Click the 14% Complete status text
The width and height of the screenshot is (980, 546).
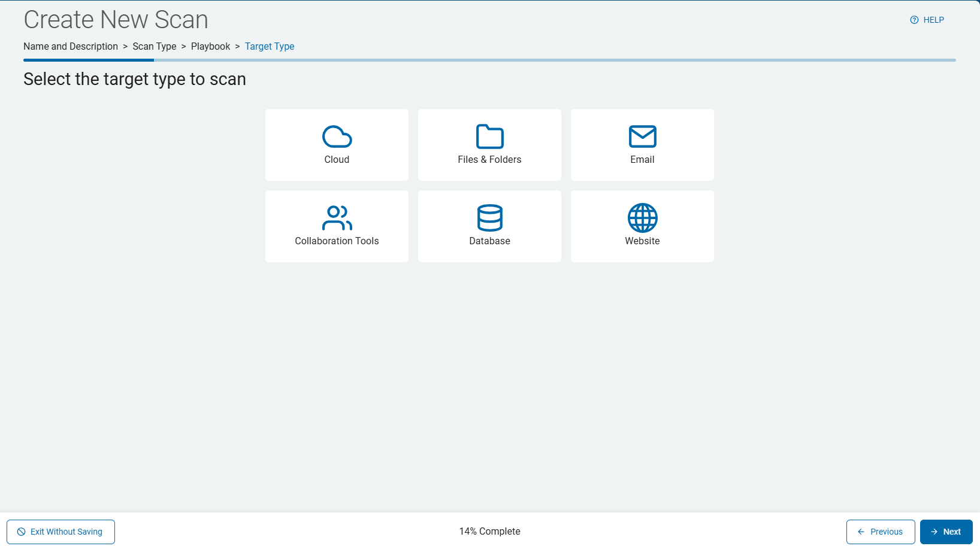pos(489,531)
